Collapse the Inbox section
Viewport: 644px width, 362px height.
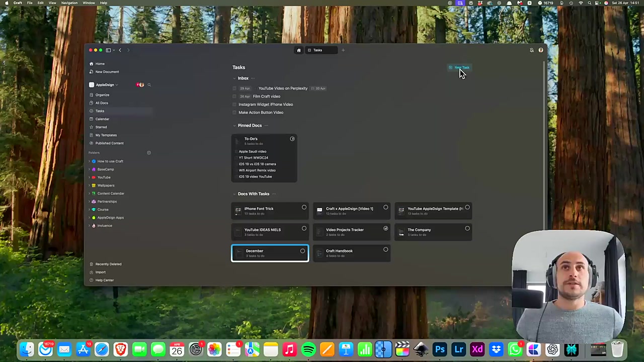click(x=234, y=78)
